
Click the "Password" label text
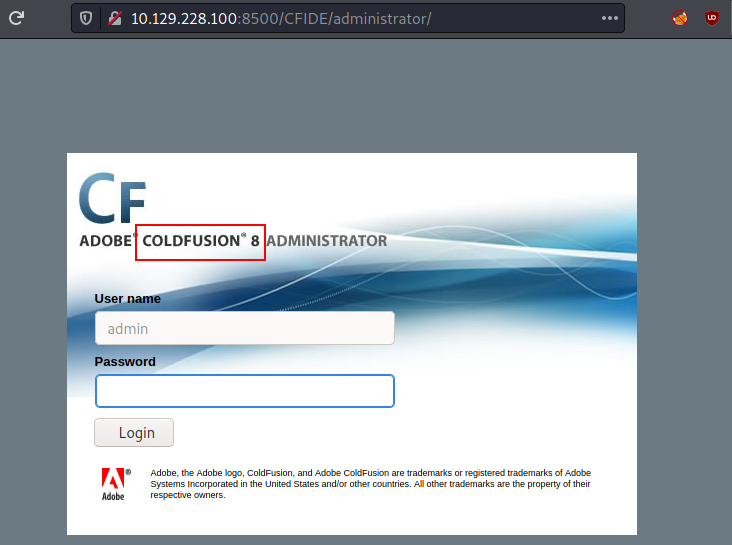point(125,361)
